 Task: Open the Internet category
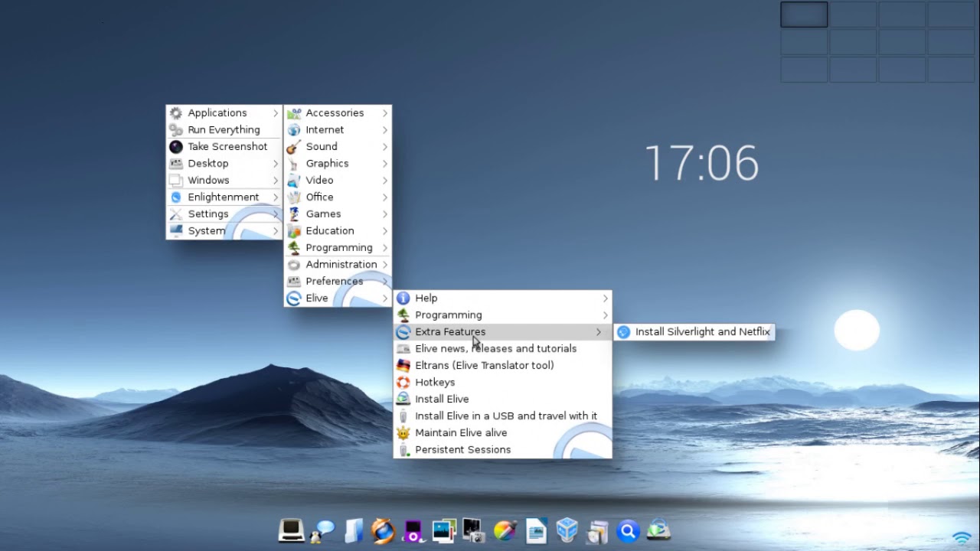coord(338,129)
